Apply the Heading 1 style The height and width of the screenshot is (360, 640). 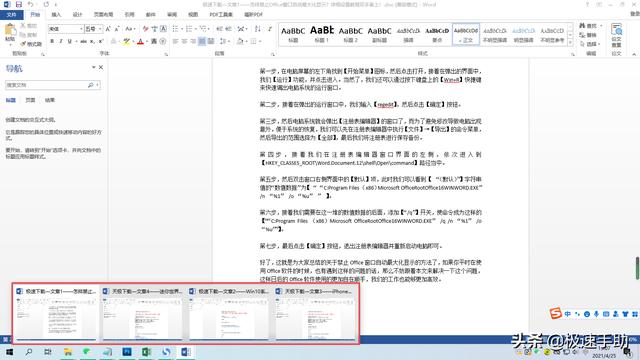(x=322, y=34)
